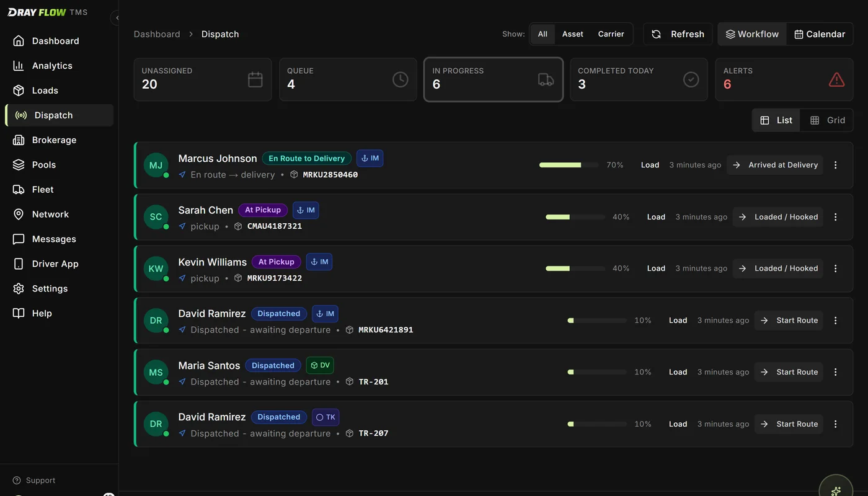Click Marcus Johnson's IM anchor badge
The height and width of the screenshot is (496, 868).
[x=370, y=159]
